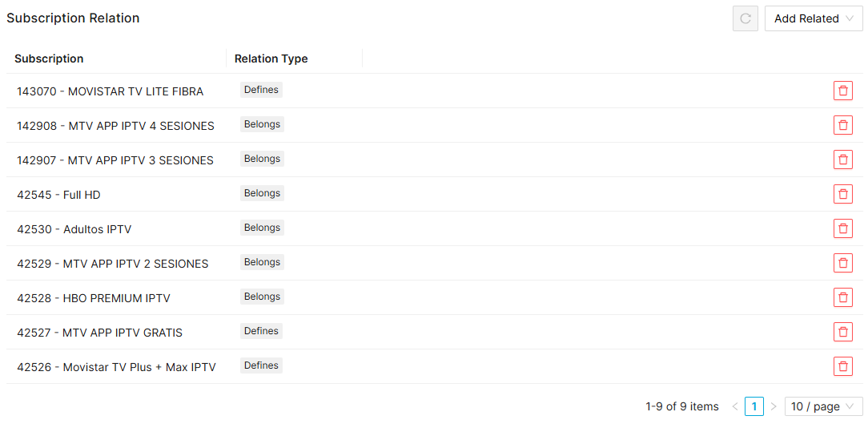Go to the next page arrow
The width and height of the screenshot is (868, 424).
pos(774,406)
